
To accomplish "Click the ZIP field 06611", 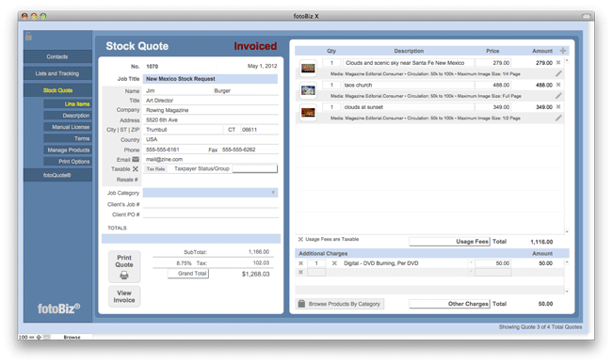I will pyautogui.click(x=259, y=130).
